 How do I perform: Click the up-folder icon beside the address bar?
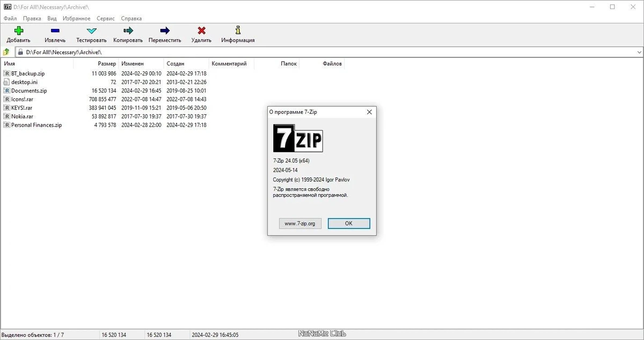coord(6,52)
